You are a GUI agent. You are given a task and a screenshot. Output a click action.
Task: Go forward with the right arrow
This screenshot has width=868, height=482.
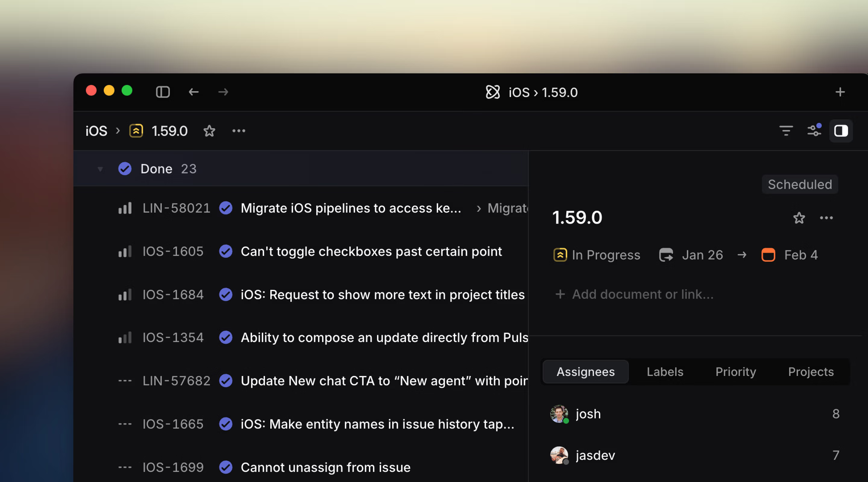tap(223, 92)
